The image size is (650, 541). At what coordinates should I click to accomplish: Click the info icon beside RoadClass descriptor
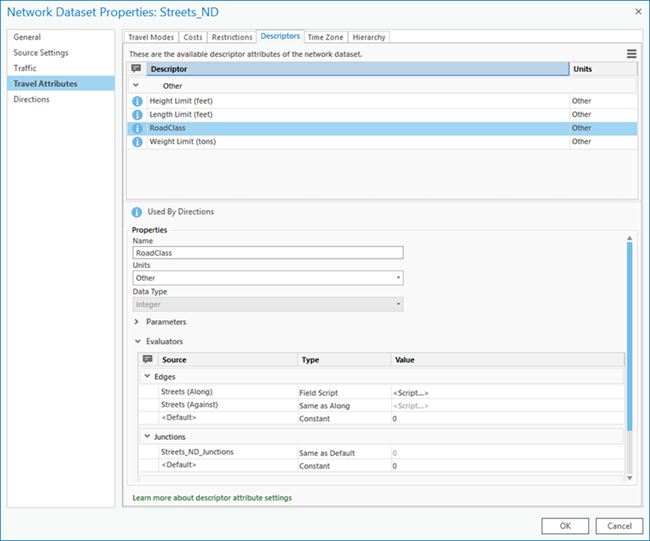pos(137,128)
